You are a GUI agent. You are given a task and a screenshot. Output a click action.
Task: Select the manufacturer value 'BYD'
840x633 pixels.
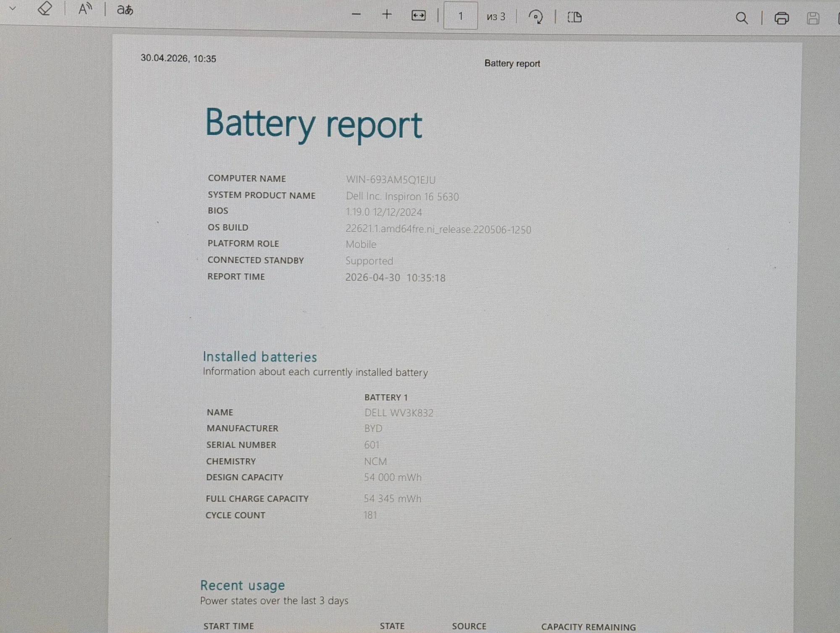[x=373, y=428]
